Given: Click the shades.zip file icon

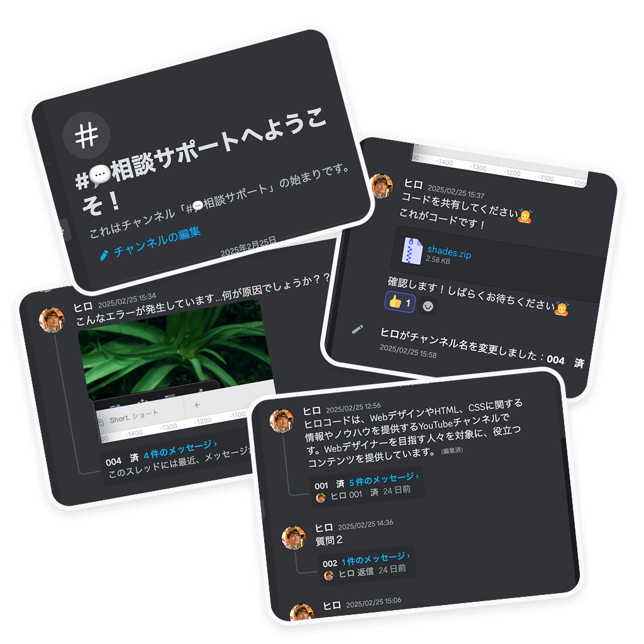Looking at the screenshot, I should tap(412, 250).
